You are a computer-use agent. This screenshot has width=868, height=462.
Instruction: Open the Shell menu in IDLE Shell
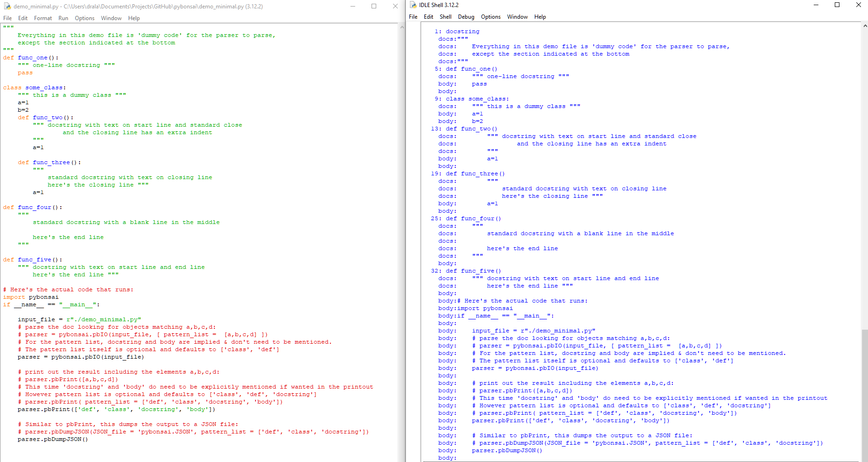point(445,17)
